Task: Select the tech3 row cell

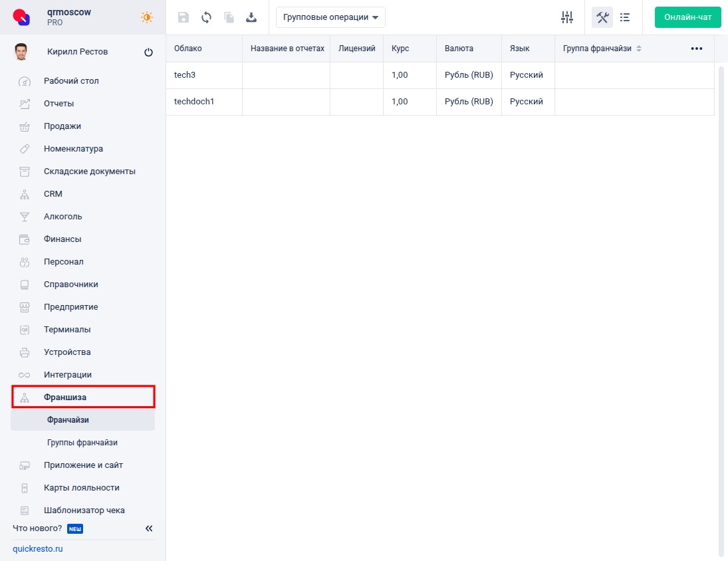Action: [204, 75]
